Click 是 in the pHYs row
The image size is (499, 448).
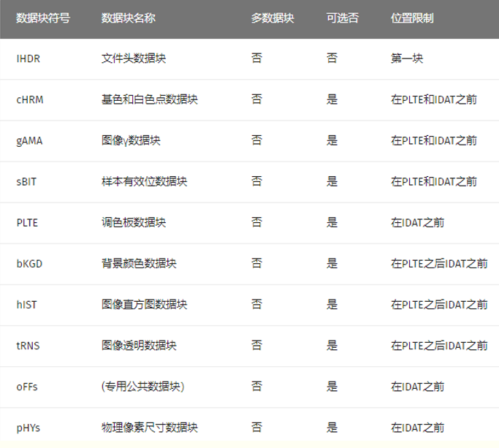point(332,428)
